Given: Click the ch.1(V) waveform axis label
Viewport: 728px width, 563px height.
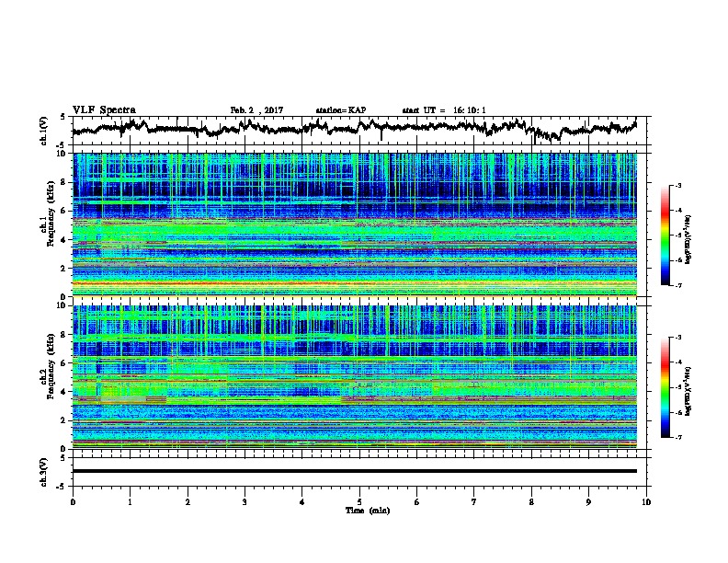Looking at the screenshot, I should click(44, 131).
